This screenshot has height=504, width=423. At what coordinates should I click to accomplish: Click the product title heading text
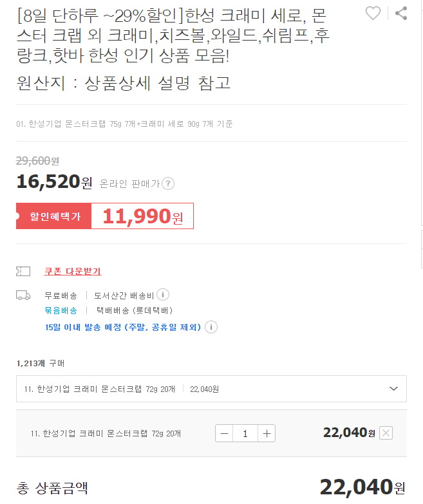click(173, 35)
